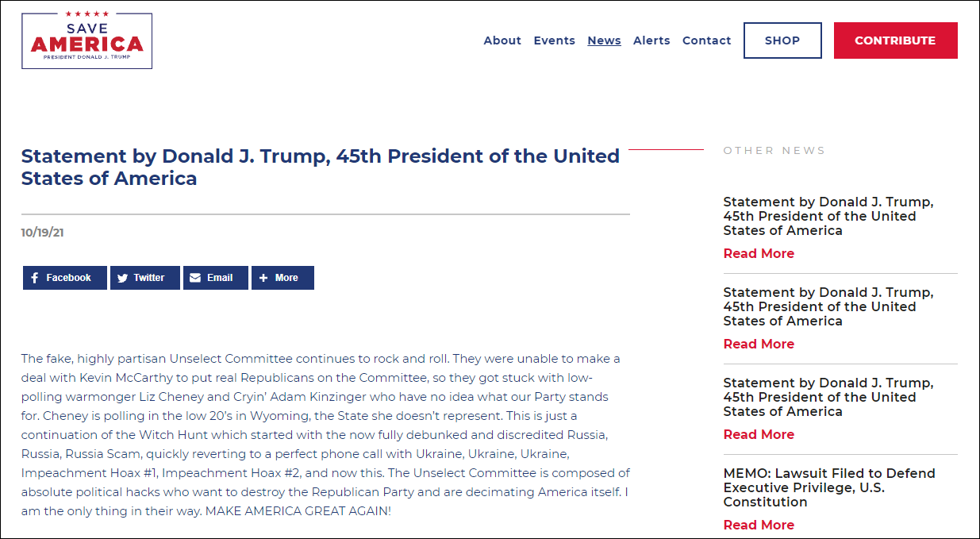The width and height of the screenshot is (980, 539).
Task: Open the About menu item
Action: [502, 40]
